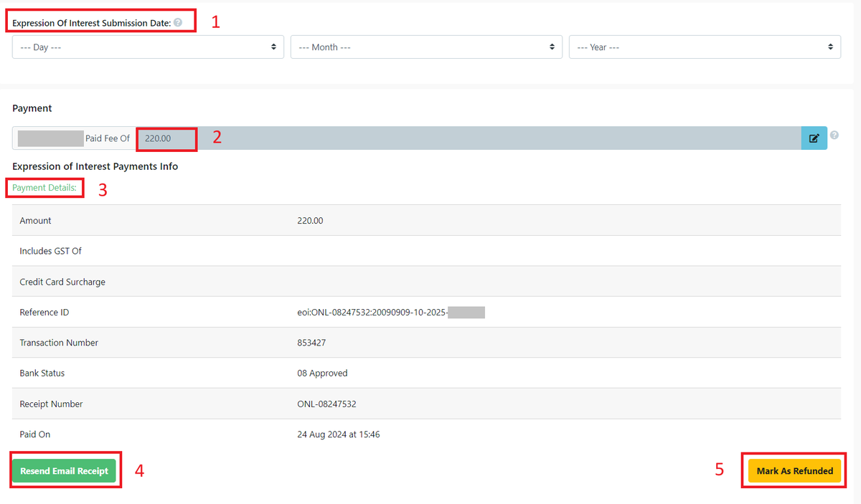Viewport: 861px width, 504px height.
Task: Click the Expression of Interest Payments Info heading
Action: pyautogui.click(x=97, y=166)
